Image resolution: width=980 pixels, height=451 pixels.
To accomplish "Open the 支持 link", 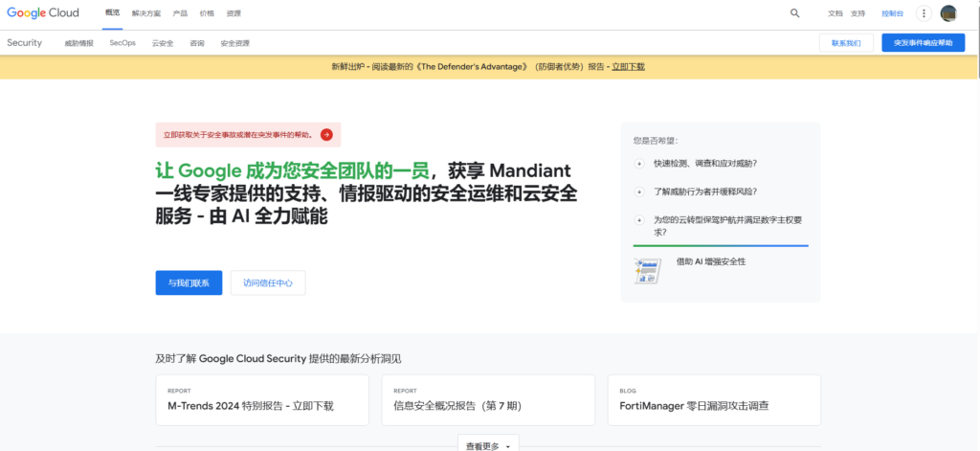I will coord(858,13).
